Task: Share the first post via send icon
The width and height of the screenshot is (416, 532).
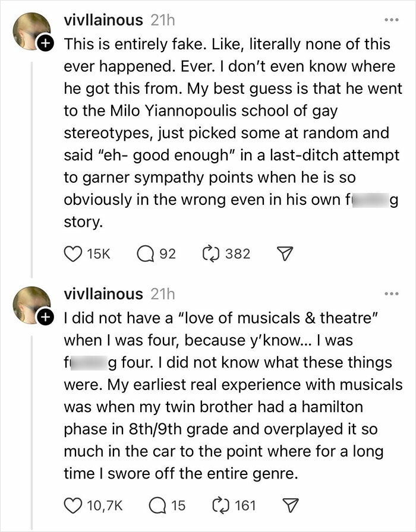Action: [x=284, y=254]
